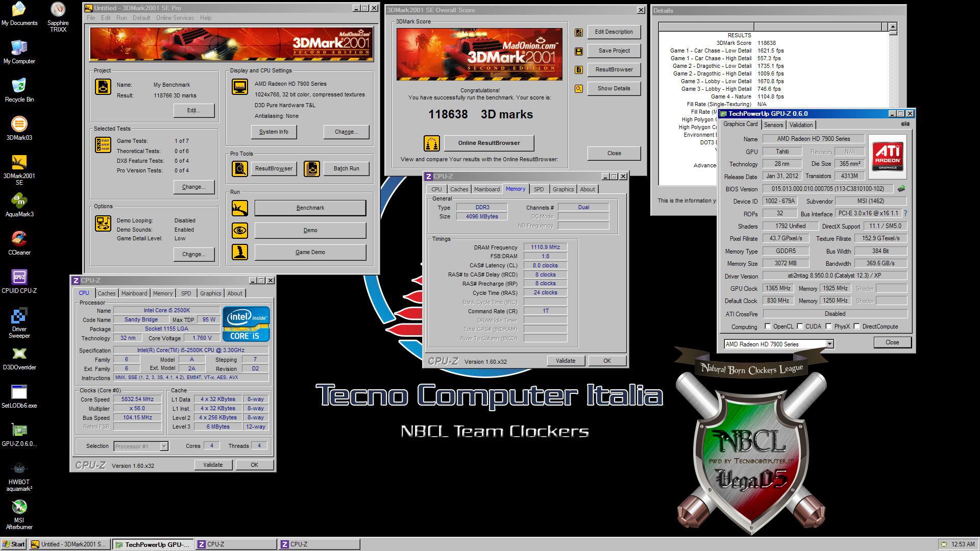Click the Edit... button in Project section
This screenshot has width=980, height=551.
pos(194,110)
